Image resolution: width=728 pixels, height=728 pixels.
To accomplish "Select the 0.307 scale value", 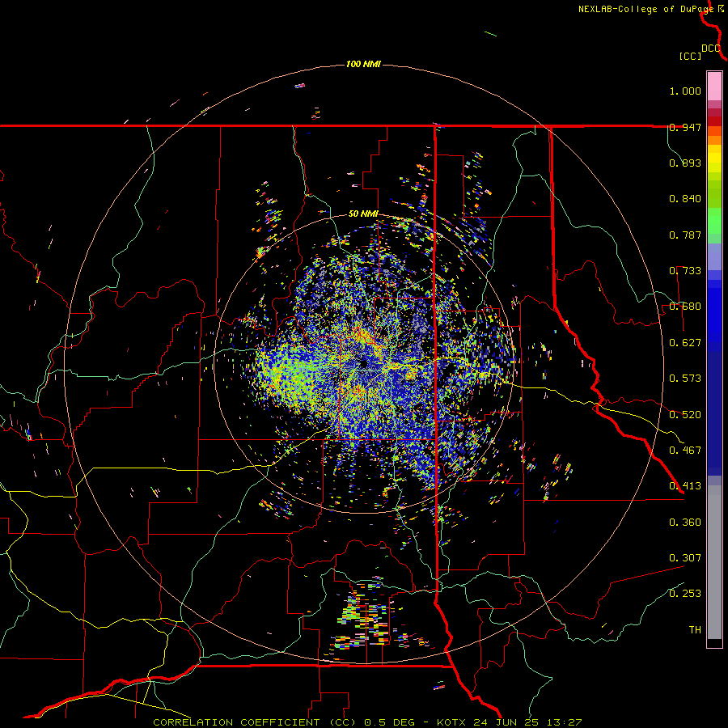I will (x=685, y=558).
